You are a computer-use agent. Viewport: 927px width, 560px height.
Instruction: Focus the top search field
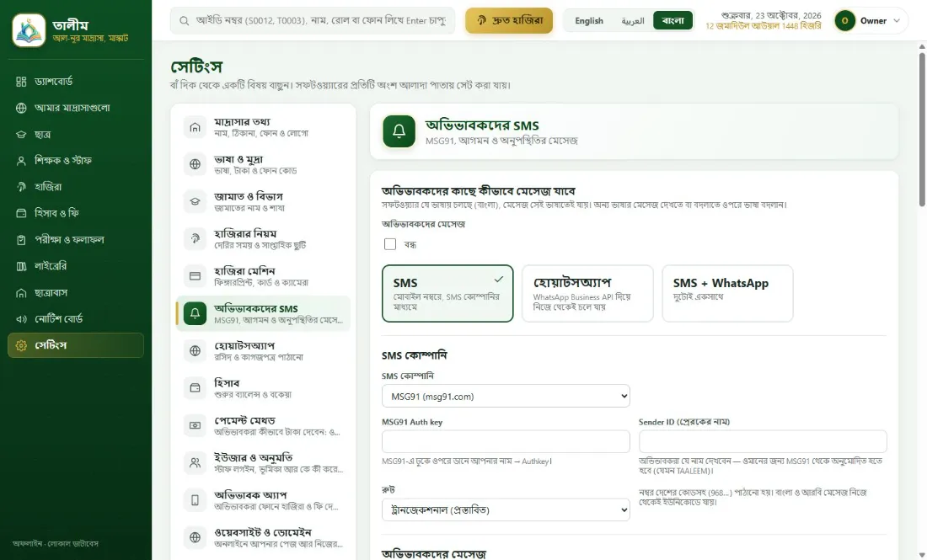click(x=313, y=21)
